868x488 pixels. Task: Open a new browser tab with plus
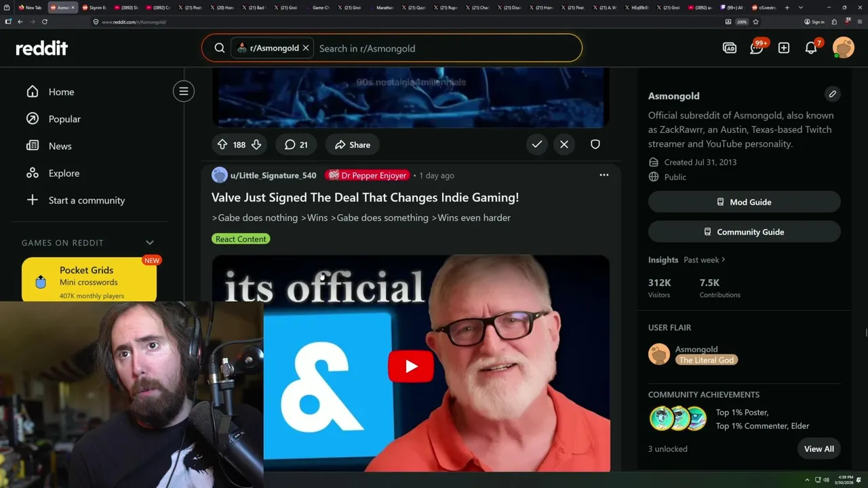(787, 7)
